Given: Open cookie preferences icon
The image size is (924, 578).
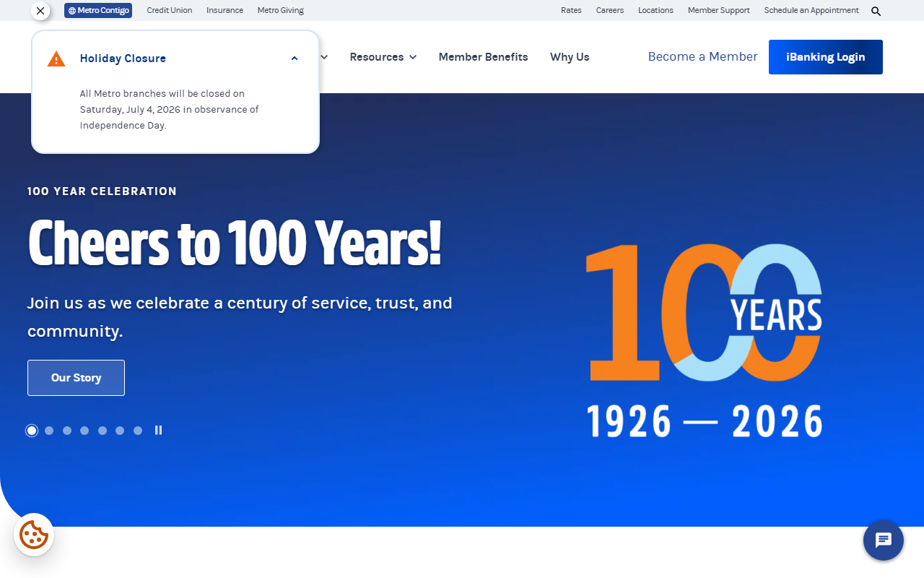Looking at the screenshot, I should click(x=34, y=535).
